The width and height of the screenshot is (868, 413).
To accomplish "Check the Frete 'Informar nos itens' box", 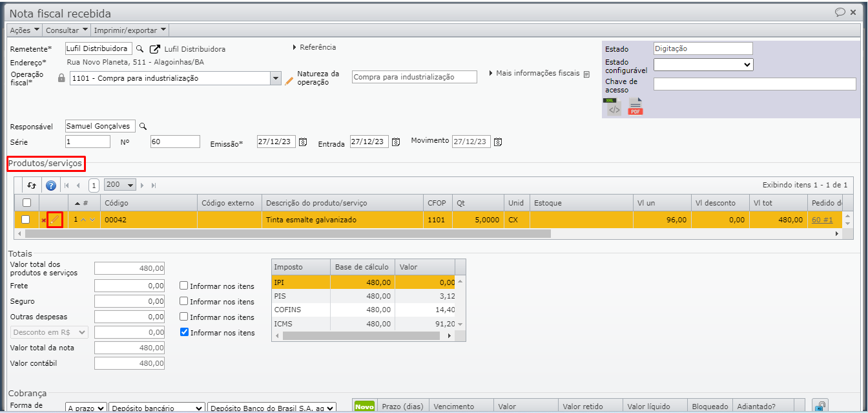I will tap(184, 286).
